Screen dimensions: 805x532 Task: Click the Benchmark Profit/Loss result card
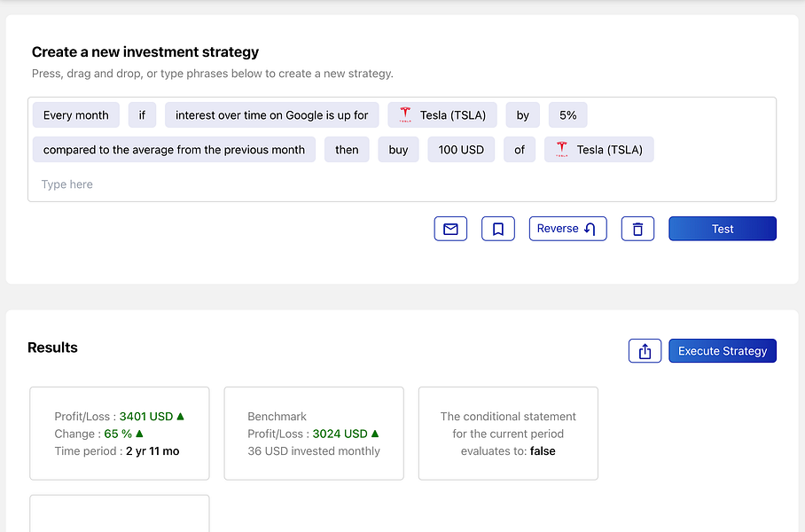pyautogui.click(x=314, y=434)
